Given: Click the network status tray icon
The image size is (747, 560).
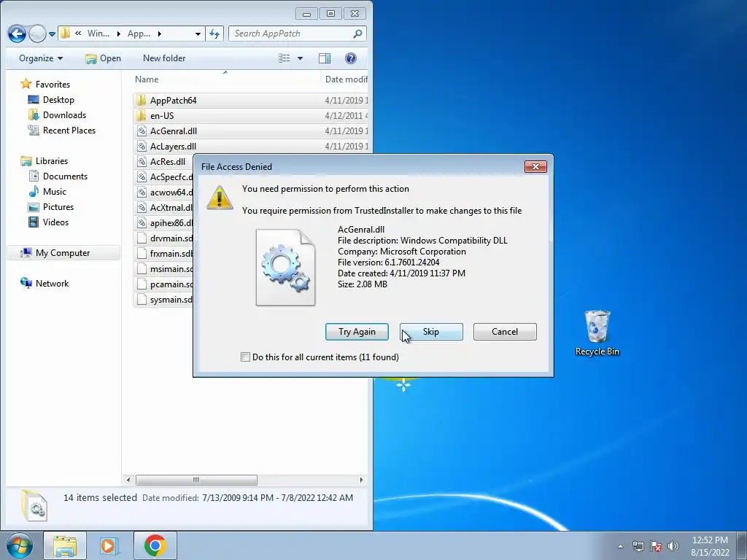Looking at the screenshot, I should click(x=638, y=546).
